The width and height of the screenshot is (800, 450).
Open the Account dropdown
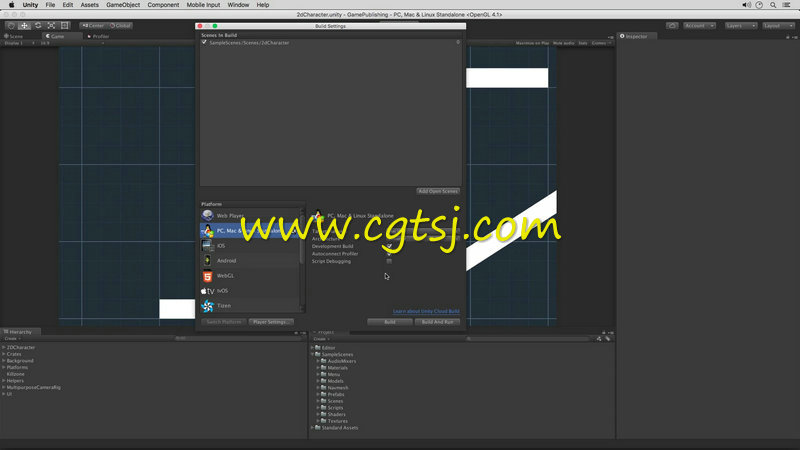(699, 26)
